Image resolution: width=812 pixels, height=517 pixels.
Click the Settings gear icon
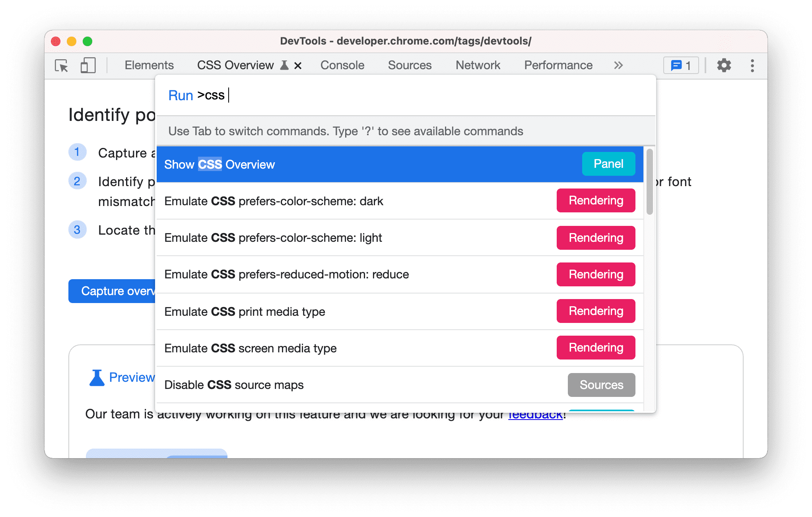coord(725,65)
